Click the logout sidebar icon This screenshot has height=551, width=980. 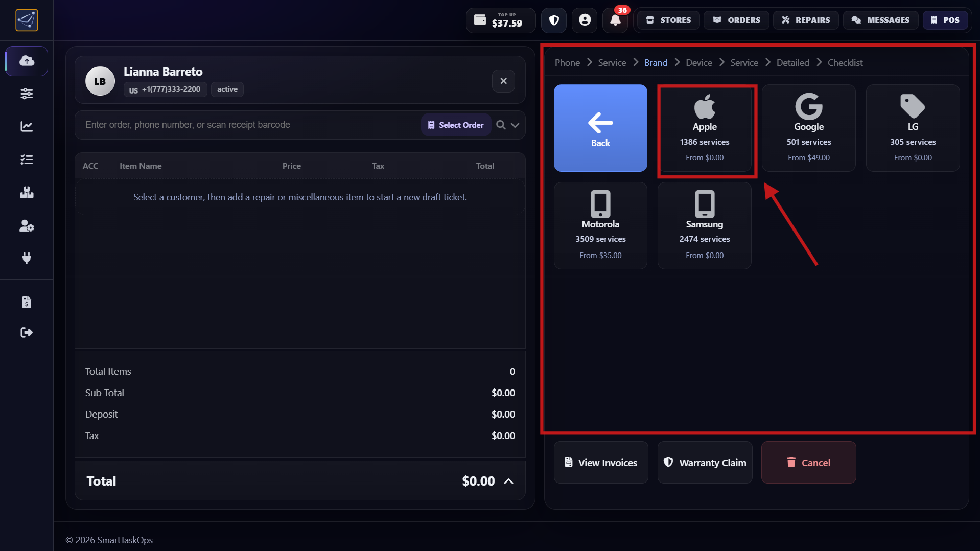(x=27, y=333)
